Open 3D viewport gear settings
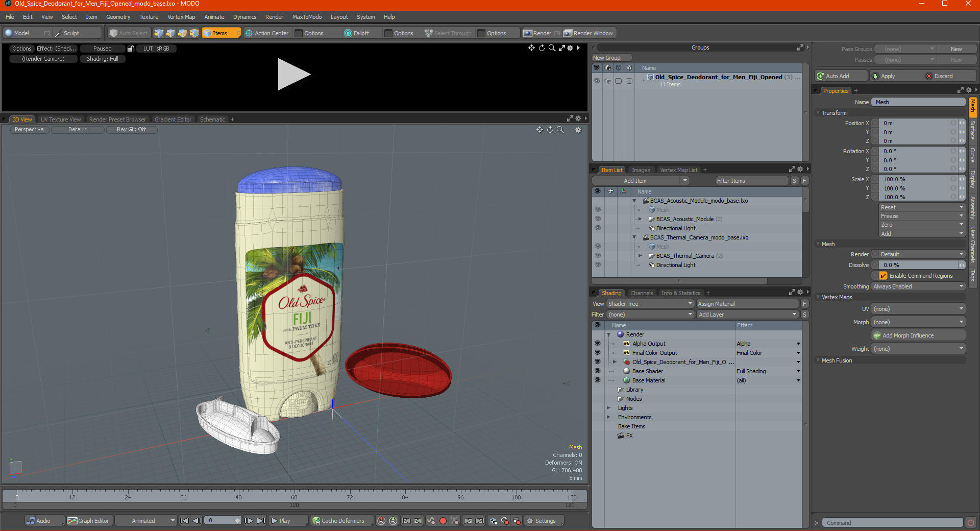Screen dimensions: 980x531 578,130
